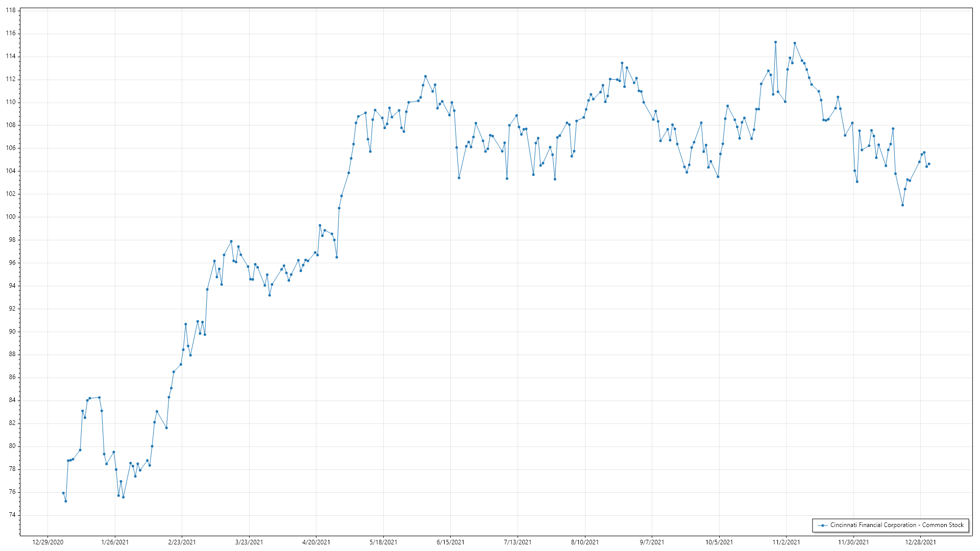
Task: Click the very first data point of the series
Action: (x=63, y=493)
